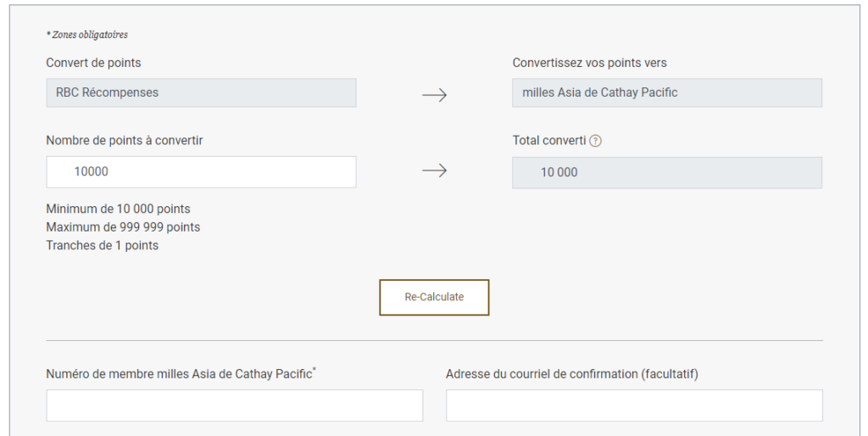The height and width of the screenshot is (436, 868).
Task: Click the arrow next to the points amount
Action: (x=434, y=171)
